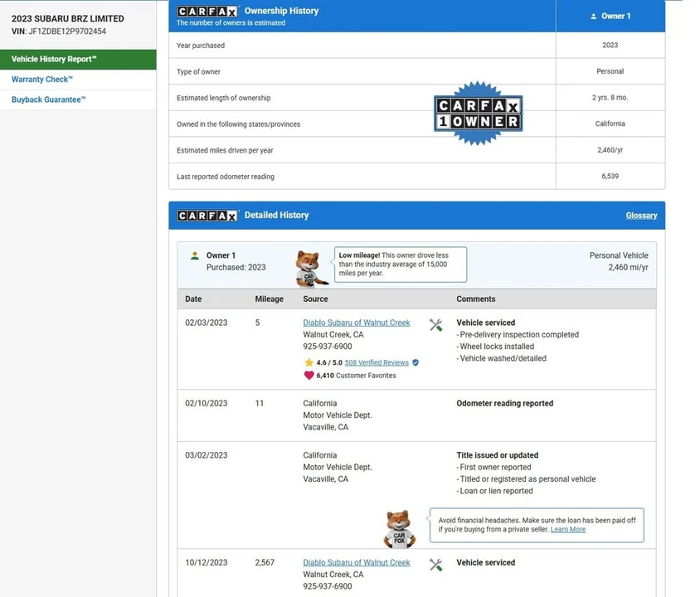700x597 pixels.
Task: Open the Learn More link about loans
Action: click(x=568, y=529)
